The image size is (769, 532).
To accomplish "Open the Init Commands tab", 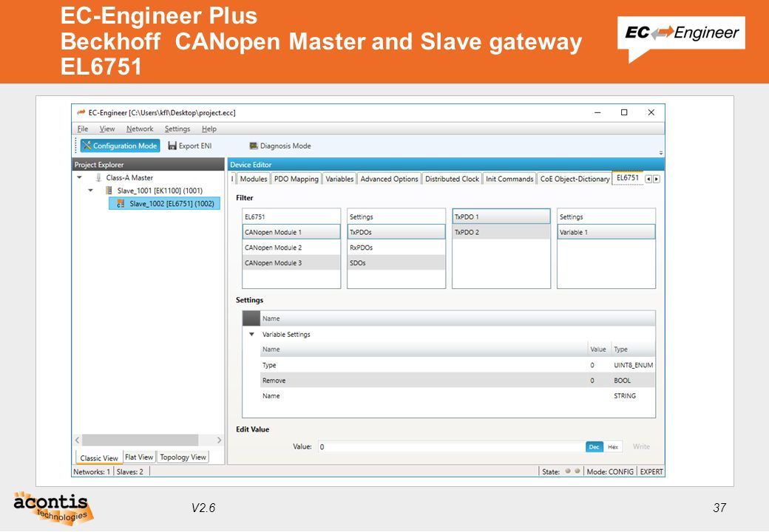I will tap(509, 179).
